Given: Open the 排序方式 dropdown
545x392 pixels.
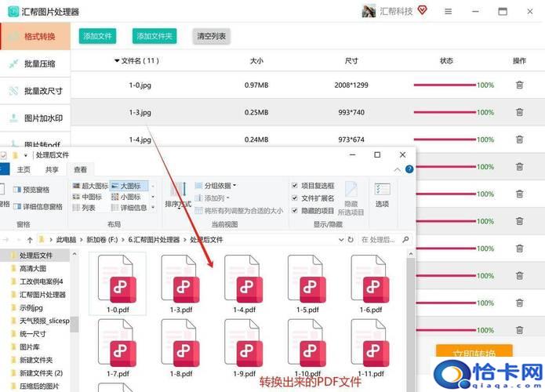Looking at the screenshot, I should (178, 195).
